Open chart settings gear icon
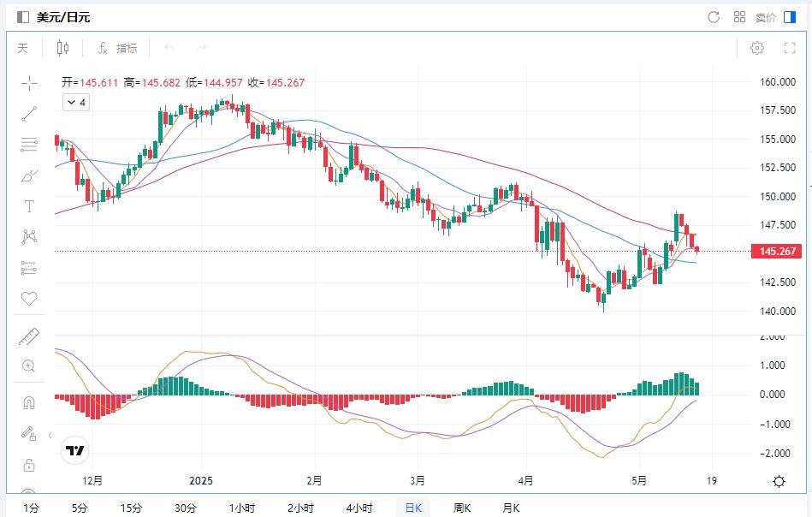812x517 pixels. click(x=756, y=48)
